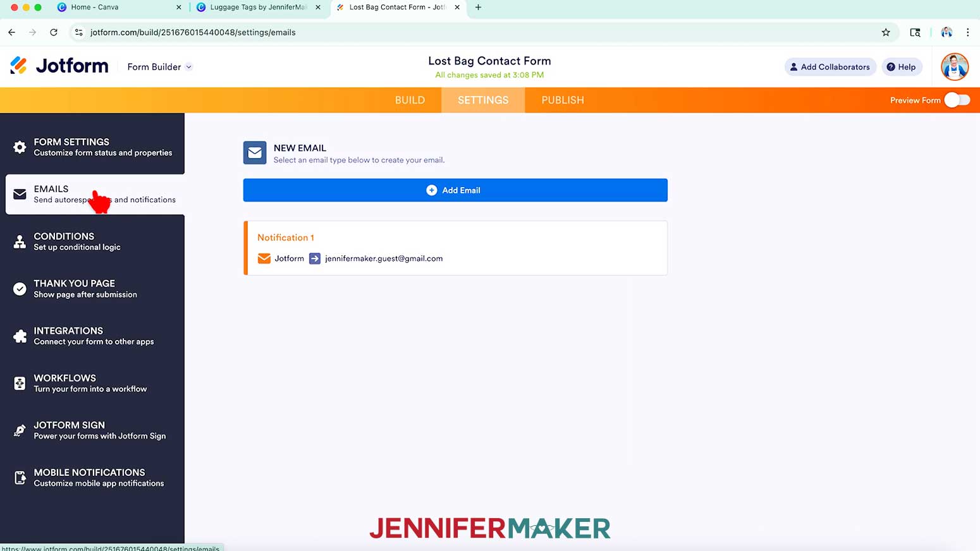
Task: Open the Help button
Action: (x=902, y=67)
